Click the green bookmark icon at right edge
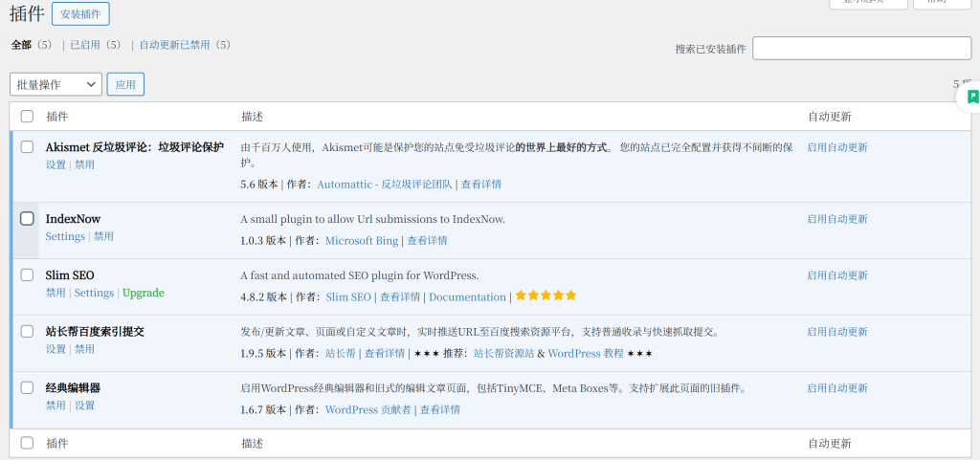Image resolution: width=980 pixels, height=460 pixels. coord(972,97)
